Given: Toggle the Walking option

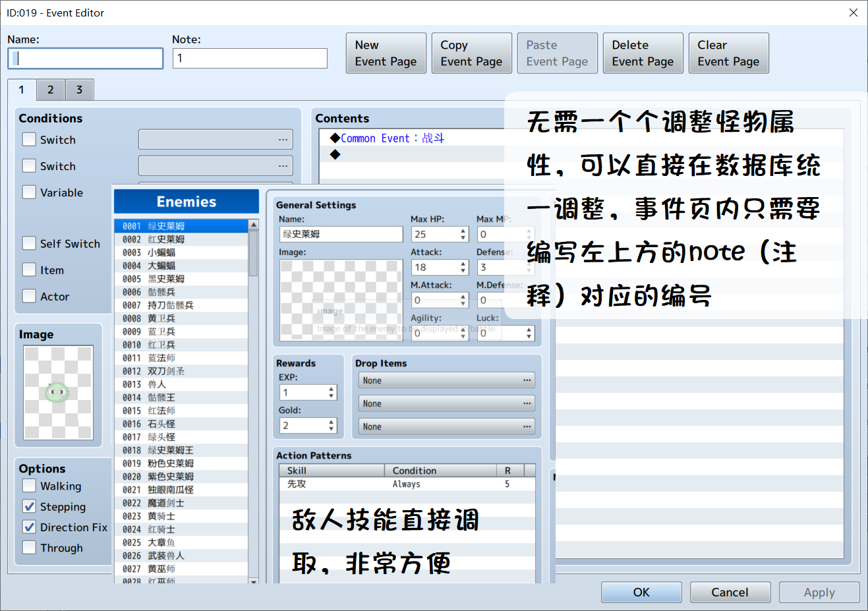Looking at the screenshot, I should pos(29,486).
